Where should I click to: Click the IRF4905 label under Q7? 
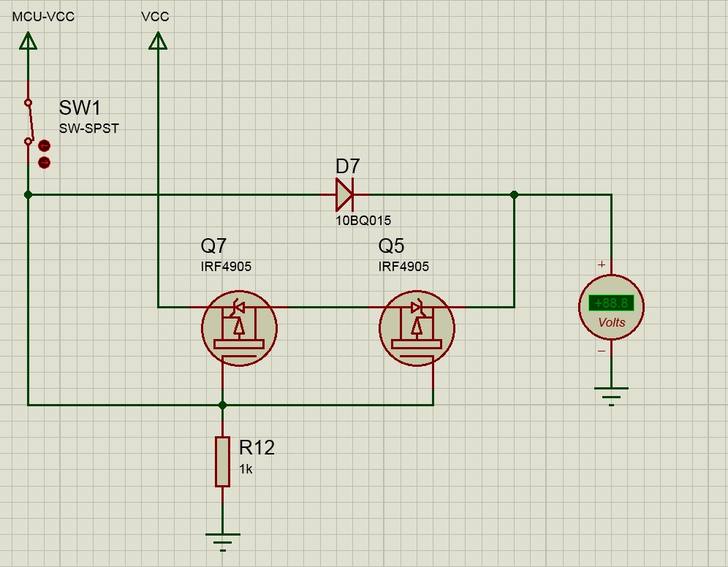[x=226, y=267]
